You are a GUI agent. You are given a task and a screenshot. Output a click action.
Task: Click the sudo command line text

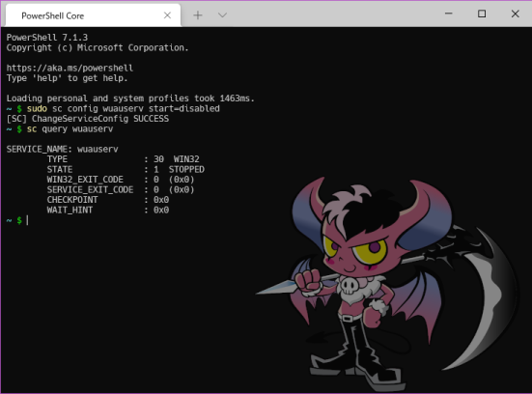pyautogui.click(x=124, y=108)
